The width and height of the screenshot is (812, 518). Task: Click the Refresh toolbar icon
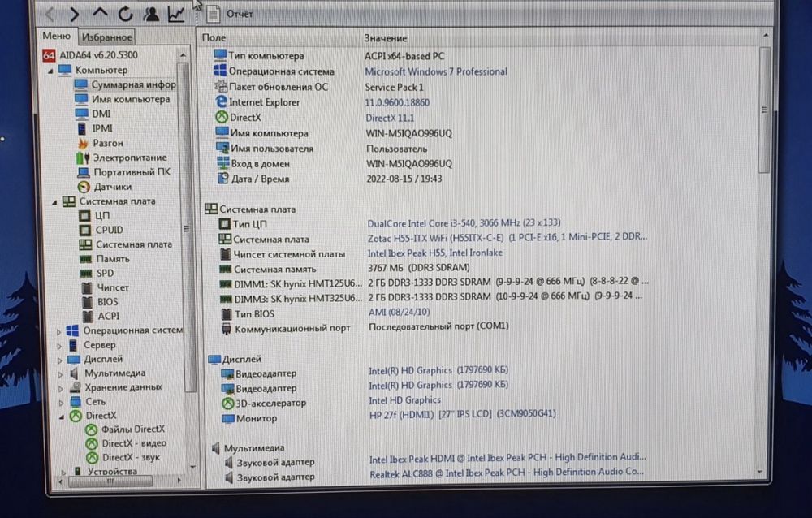tap(125, 14)
